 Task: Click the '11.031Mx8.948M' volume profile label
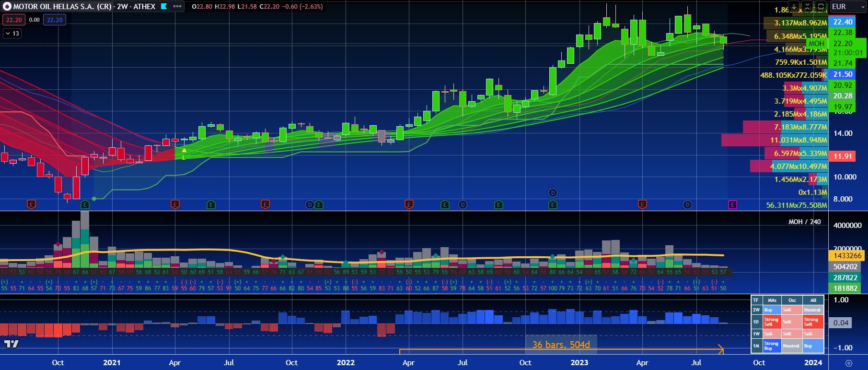[799, 140]
